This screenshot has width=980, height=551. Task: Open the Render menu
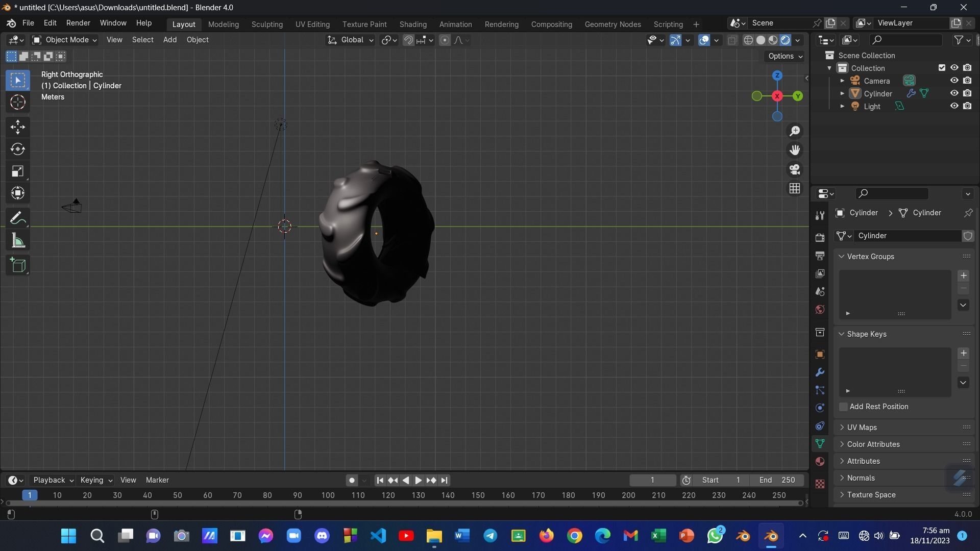[78, 23]
